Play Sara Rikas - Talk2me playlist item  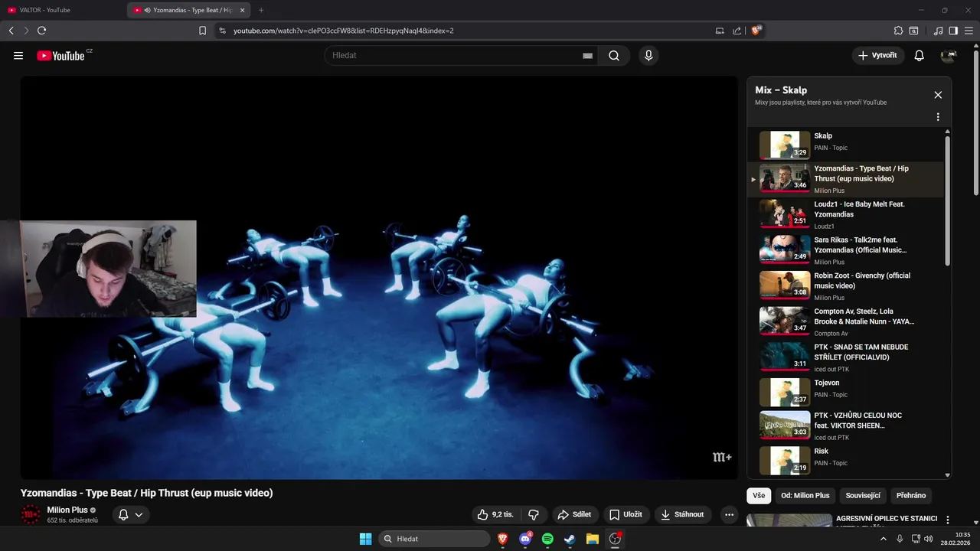point(846,250)
